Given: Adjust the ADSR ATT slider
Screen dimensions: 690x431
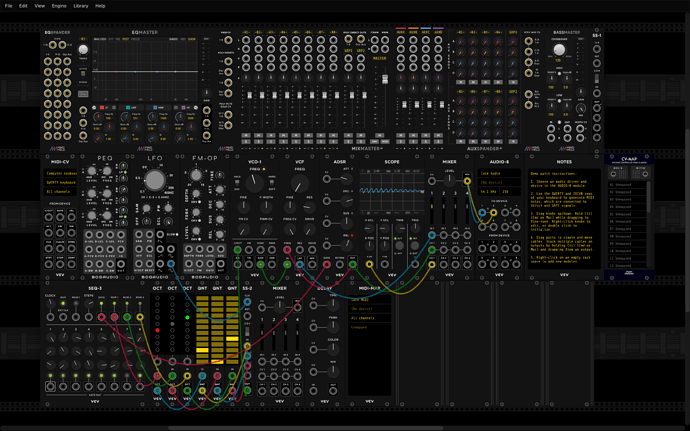Looking at the screenshot, I should [x=348, y=179].
